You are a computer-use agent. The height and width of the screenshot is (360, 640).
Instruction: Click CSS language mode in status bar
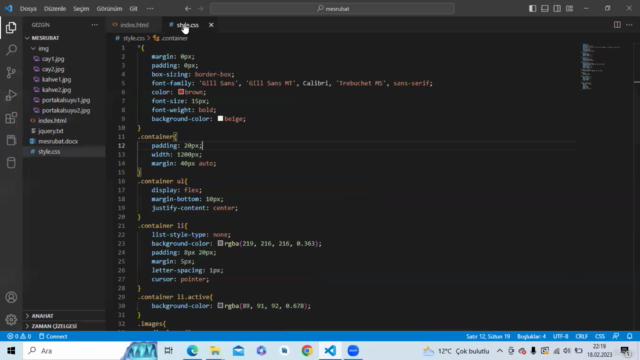(600, 336)
